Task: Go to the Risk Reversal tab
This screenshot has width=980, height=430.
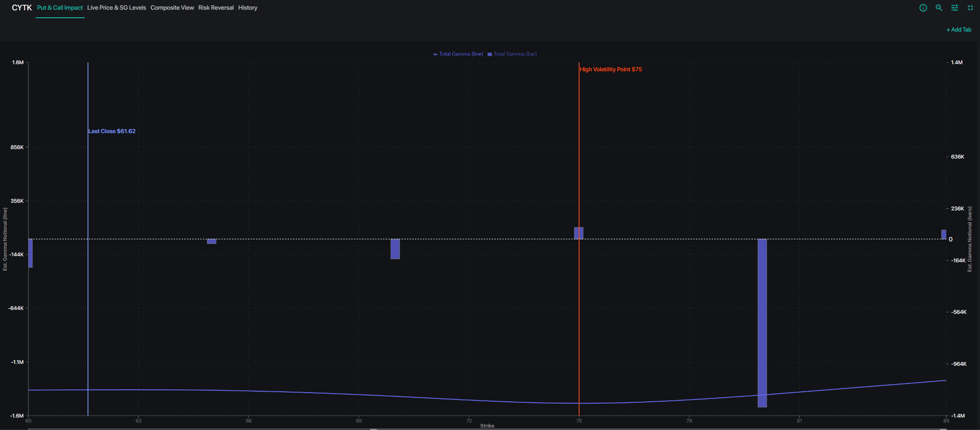Action: pos(216,8)
